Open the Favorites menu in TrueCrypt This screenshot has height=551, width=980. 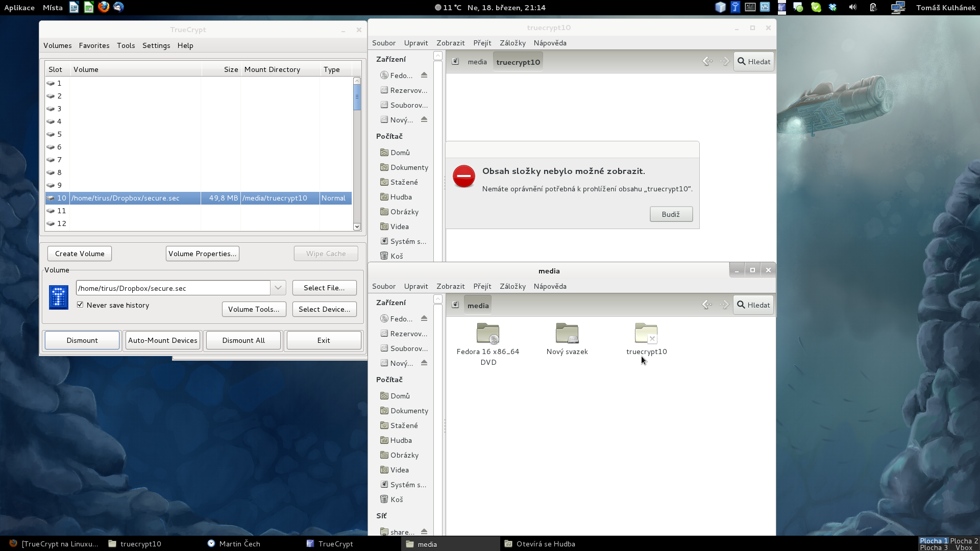pyautogui.click(x=94, y=45)
